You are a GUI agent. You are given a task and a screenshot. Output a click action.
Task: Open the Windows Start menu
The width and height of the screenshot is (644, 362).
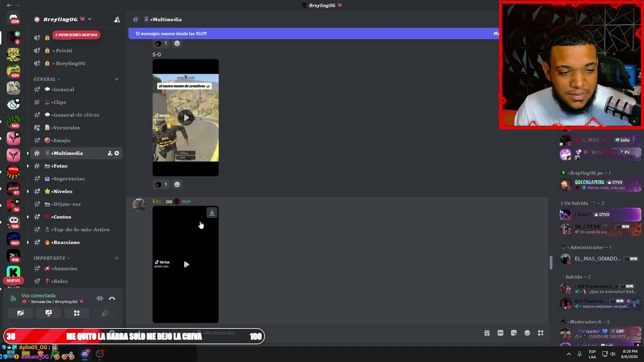point(10,354)
